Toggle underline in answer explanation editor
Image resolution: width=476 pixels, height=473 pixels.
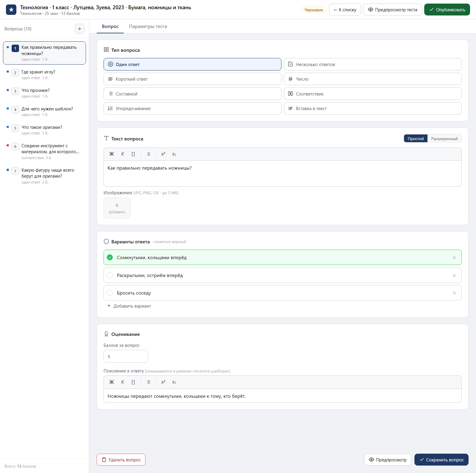tap(133, 382)
